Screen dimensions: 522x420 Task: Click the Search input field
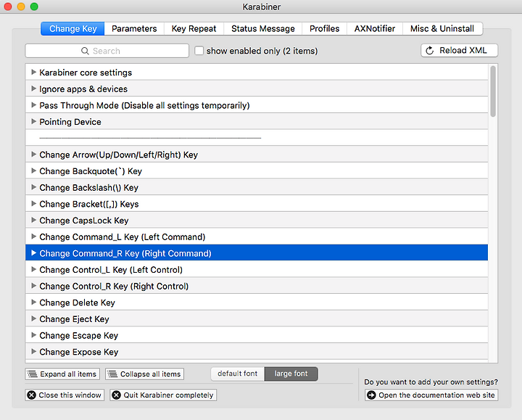coord(107,51)
